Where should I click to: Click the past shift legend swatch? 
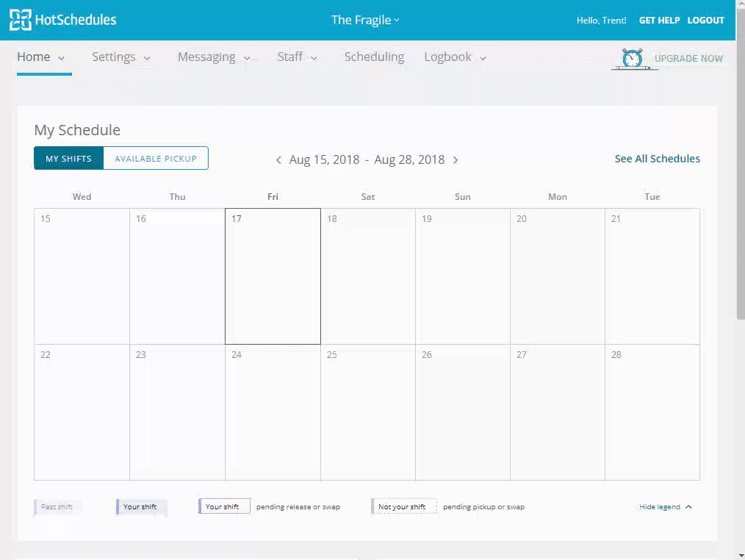tap(57, 507)
